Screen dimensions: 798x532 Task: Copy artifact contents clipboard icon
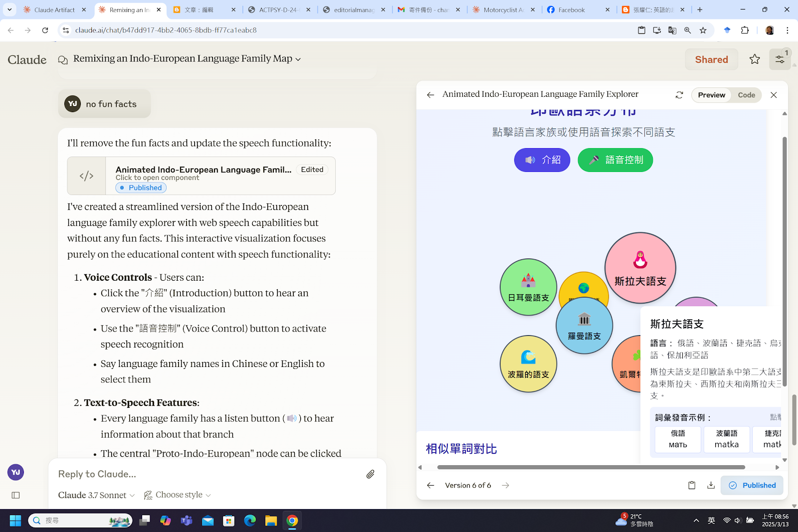pos(692,485)
